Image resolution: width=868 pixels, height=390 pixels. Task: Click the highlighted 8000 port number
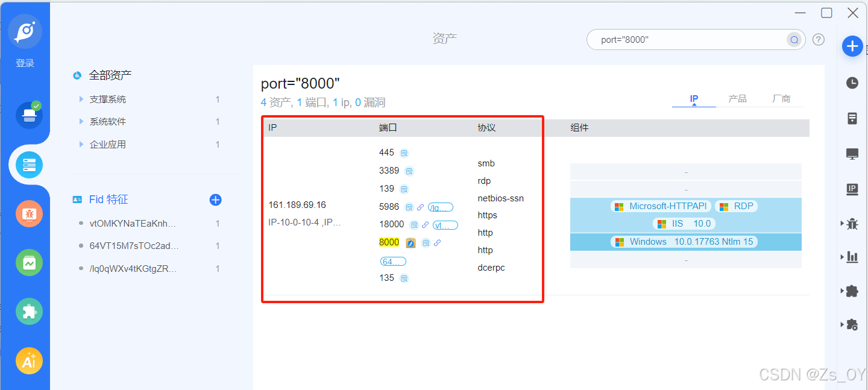click(389, 242)
